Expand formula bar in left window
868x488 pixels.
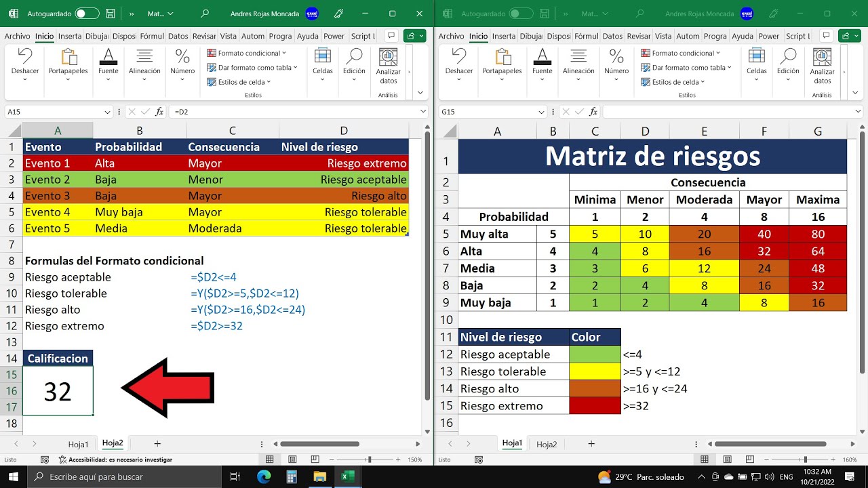tap(424, 112)
